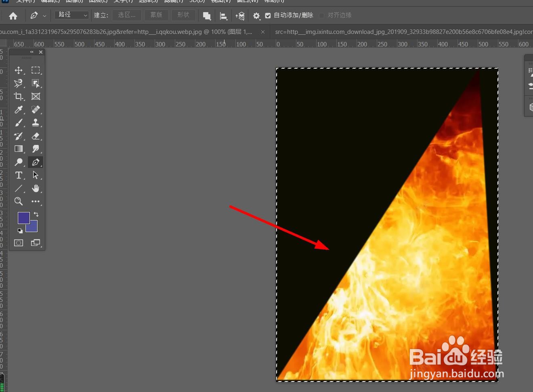Viewport: 533px width, 392px height.
Task: Open the gear settings for pen options
Action: (256, 16)
